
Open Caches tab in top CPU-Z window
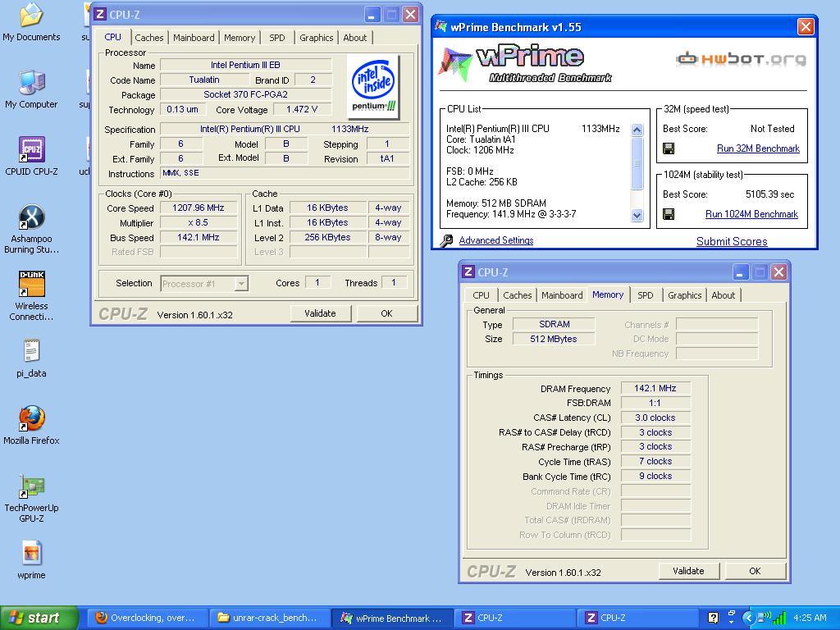tap(149, 38)
